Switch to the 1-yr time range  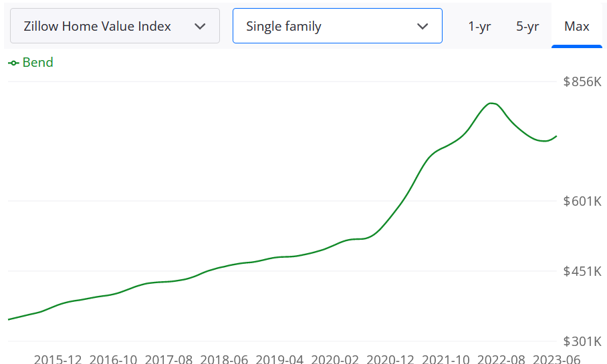point(479,27)
